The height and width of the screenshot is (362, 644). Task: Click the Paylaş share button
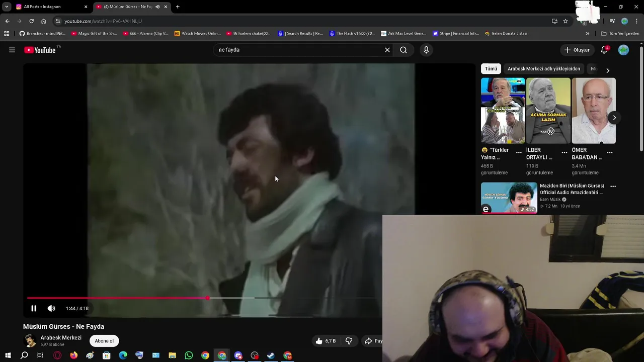coord(373,341)
